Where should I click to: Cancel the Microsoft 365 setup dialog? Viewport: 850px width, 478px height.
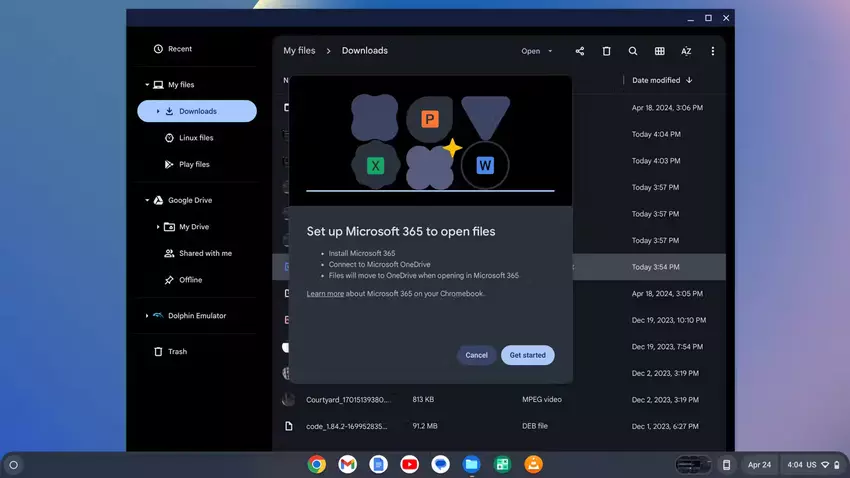[476, 355]
